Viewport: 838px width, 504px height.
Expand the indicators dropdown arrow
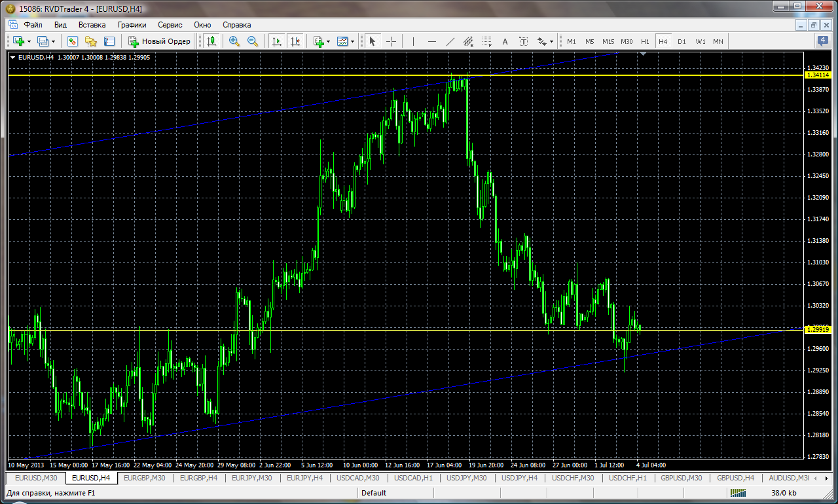[329, 41]
